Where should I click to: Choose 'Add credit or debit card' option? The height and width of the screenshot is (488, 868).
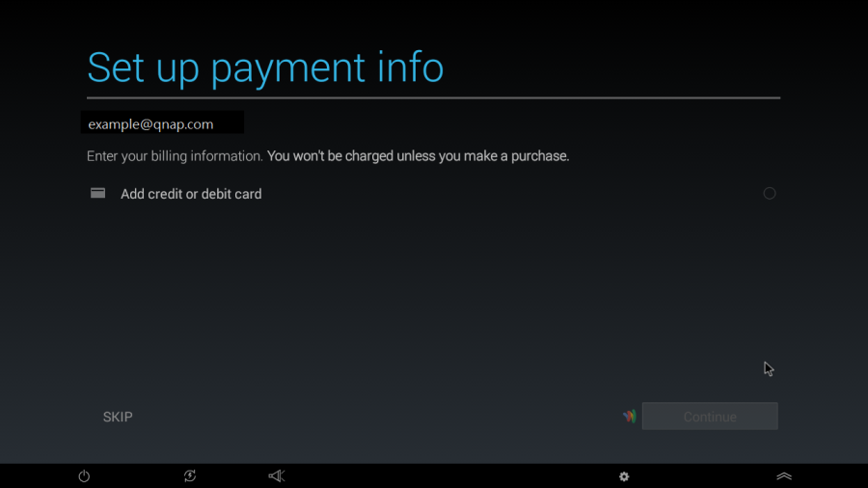coord(191,194)
